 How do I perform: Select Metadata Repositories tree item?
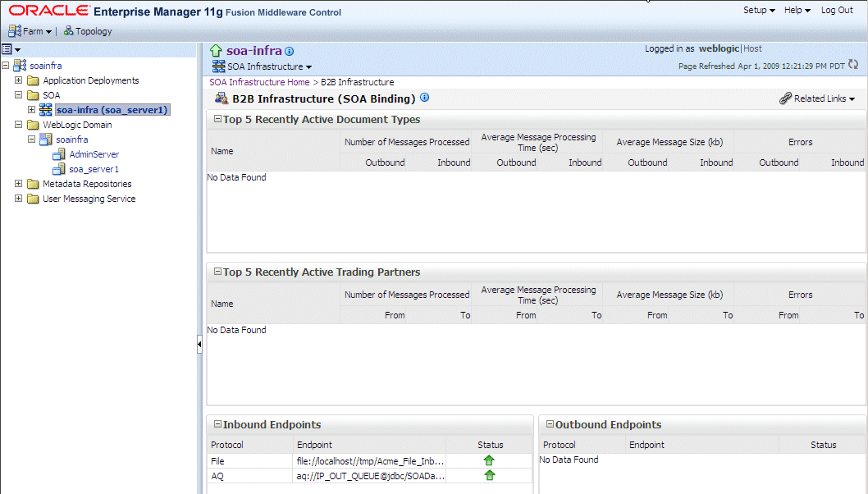point(87,184)
